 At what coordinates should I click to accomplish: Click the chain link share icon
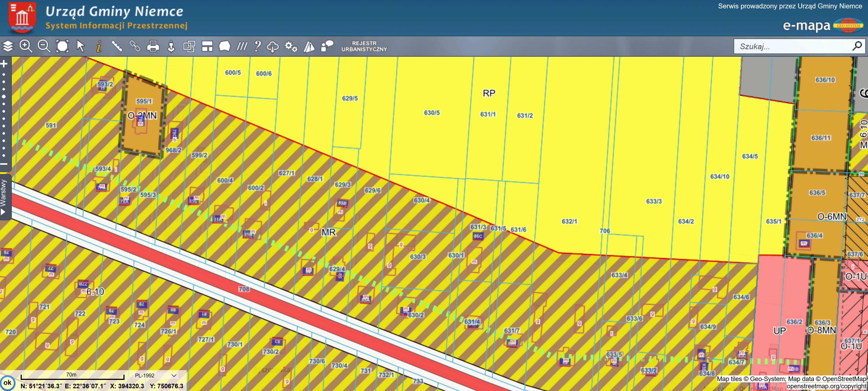[135, 46]
